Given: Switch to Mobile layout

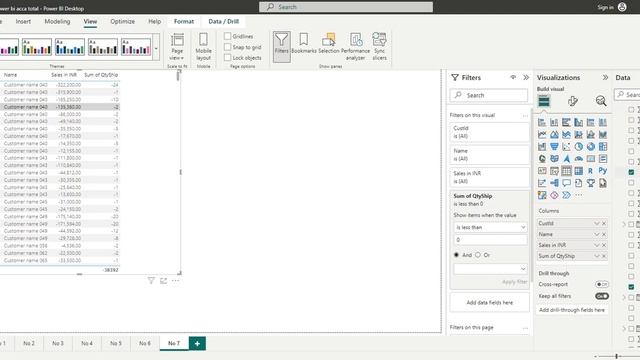Looking at the screenshot, I should click(203, 47).
